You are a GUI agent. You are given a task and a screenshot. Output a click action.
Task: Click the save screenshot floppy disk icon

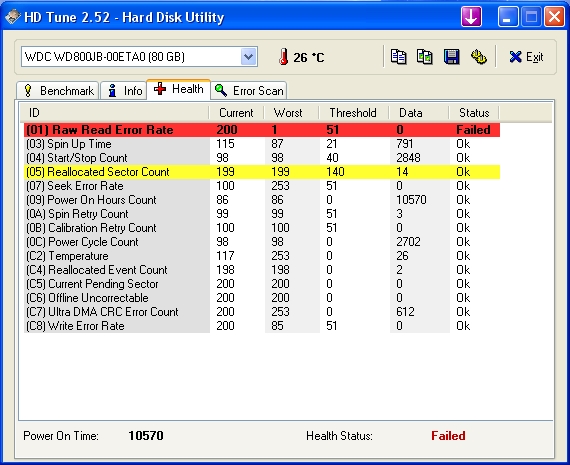(x=451, y=57)
